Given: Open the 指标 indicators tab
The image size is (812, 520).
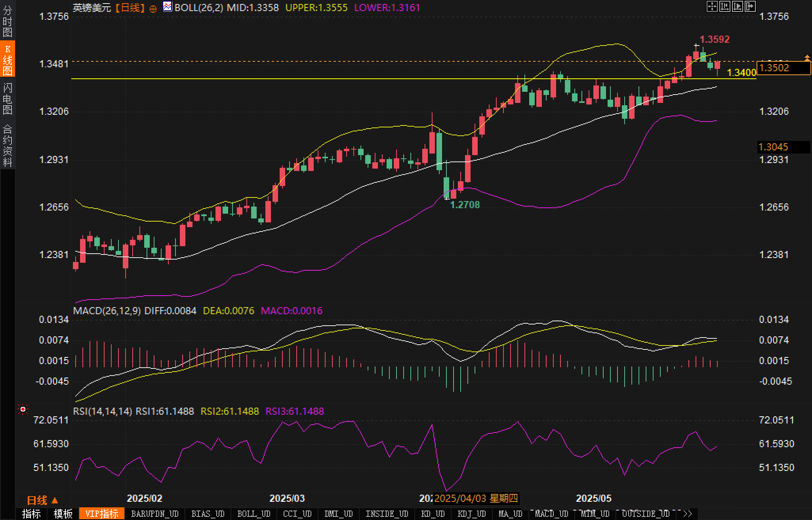Looking at the screenshot, I should tap(31, 514).
